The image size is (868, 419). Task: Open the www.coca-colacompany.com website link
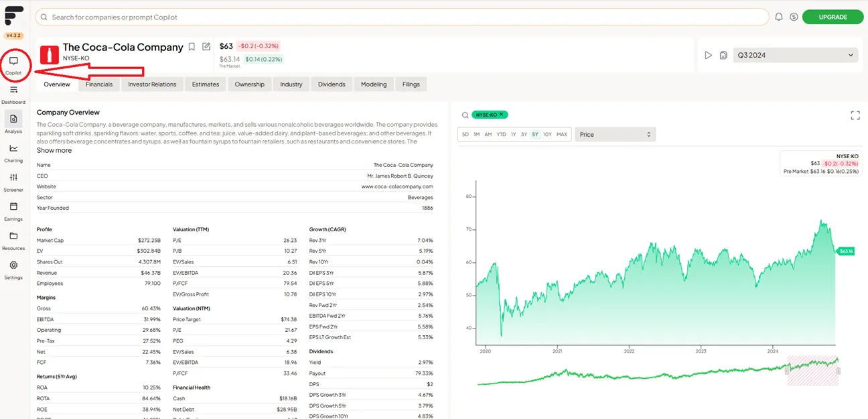click(397, 186)
